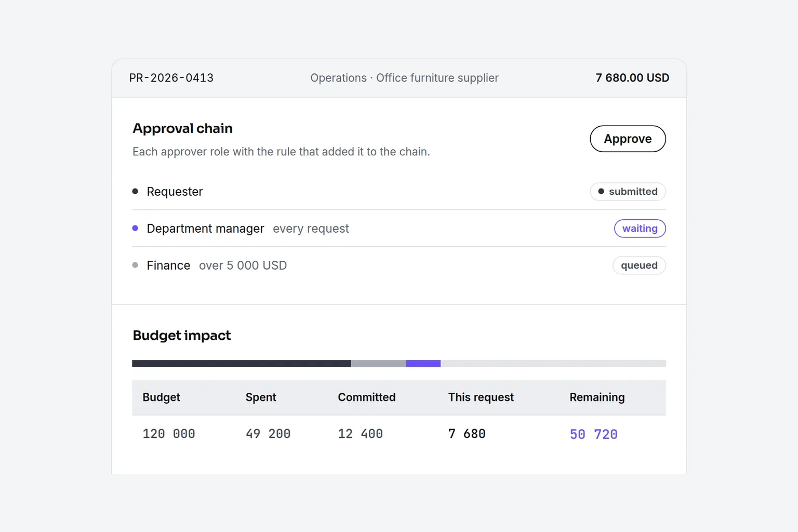Screen dimensions: 798x532
Task: Click the "every request" rule text
Action: (311, 229)
